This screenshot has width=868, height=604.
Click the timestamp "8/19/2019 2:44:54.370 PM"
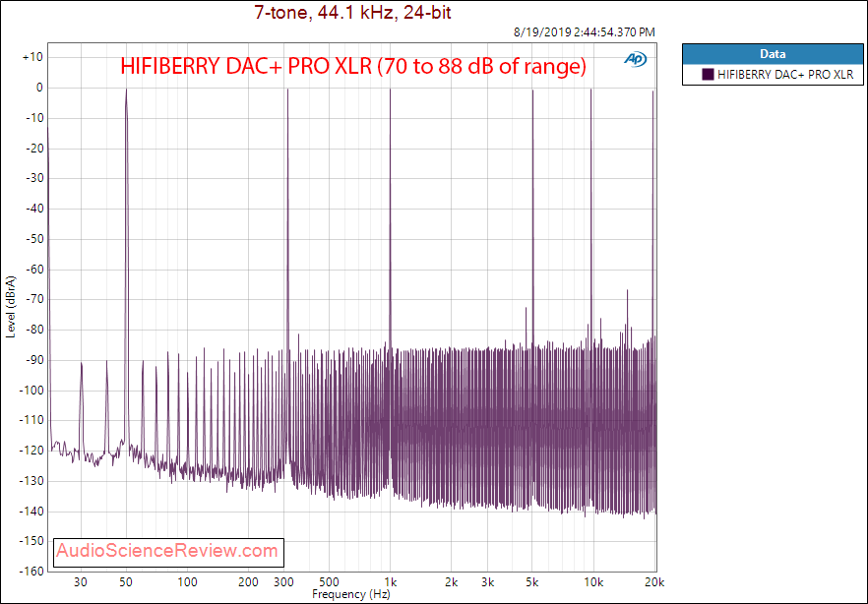(584, 32)
